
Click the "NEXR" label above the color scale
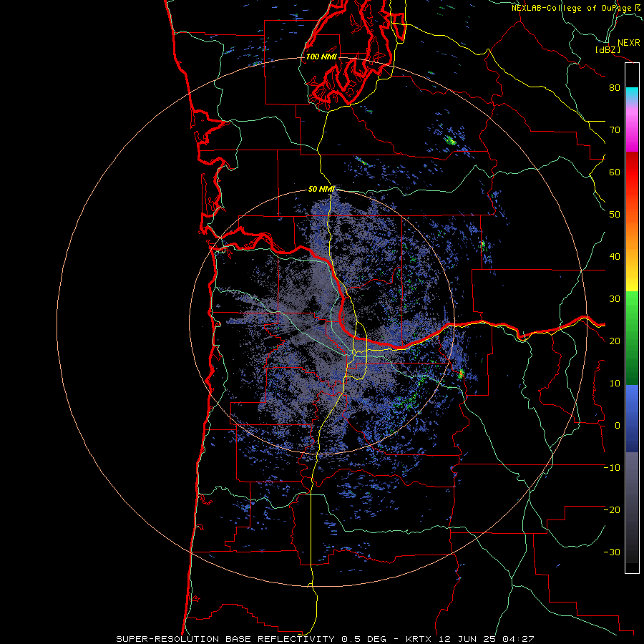pyautogui.click(x=628, y=43)
